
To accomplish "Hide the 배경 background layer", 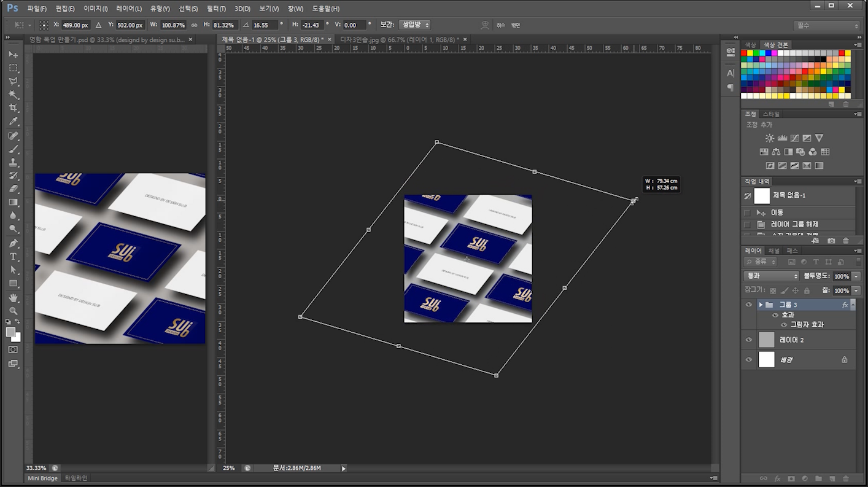I will click(748, 360).
